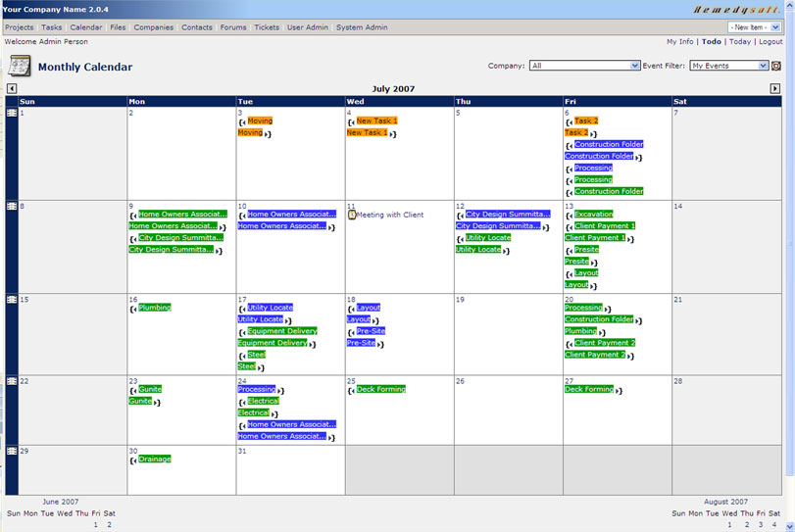The height and width of the screenshot is (532, 795).
Task: Switch to the Projects tab
Action: click(19, 27)
